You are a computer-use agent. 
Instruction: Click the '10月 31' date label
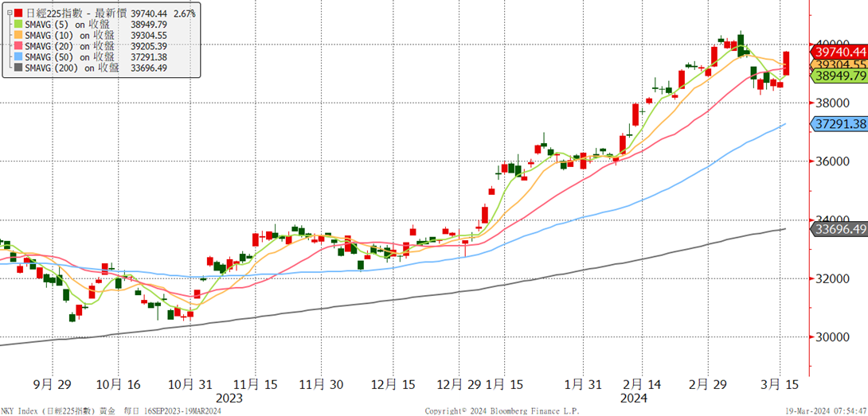(190, 384)
